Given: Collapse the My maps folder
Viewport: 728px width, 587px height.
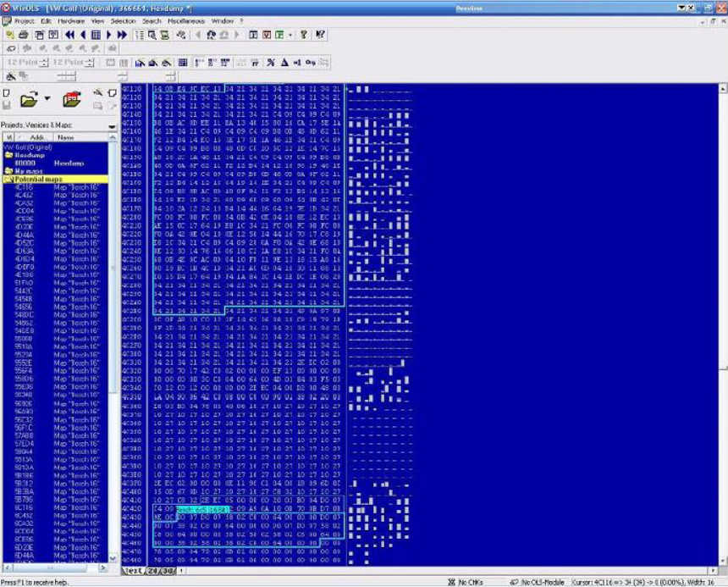Looking at the screenshot, I should point(8,171).
